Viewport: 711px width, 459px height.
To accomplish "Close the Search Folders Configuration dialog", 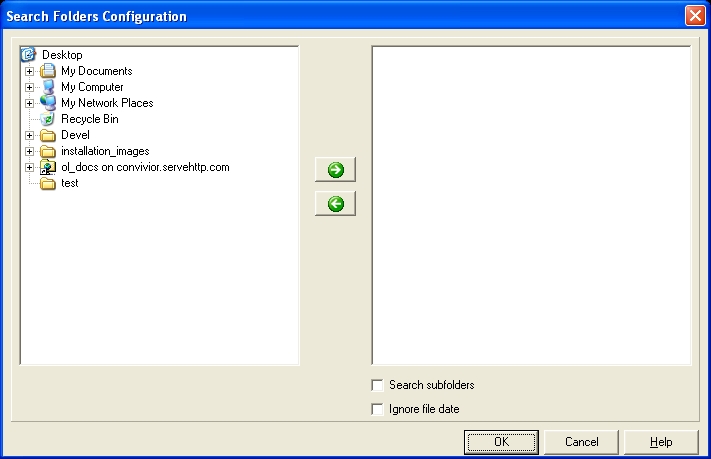I will 695,15.
